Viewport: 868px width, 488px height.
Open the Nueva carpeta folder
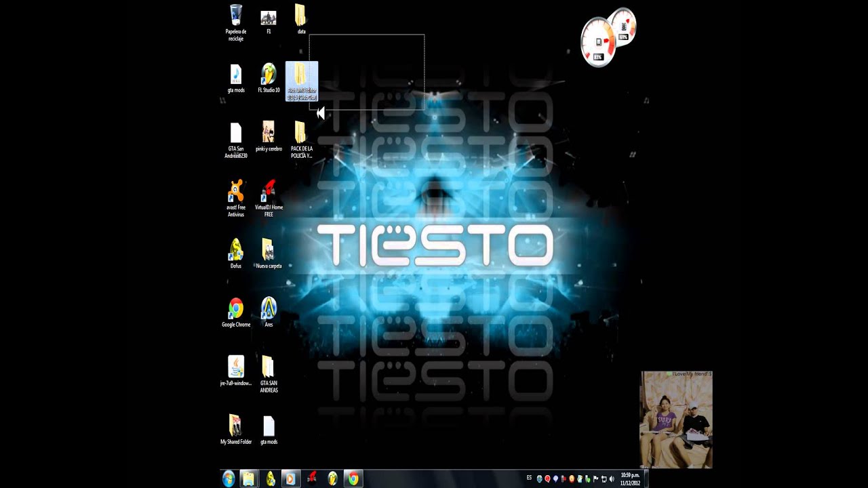click(269, 254)
